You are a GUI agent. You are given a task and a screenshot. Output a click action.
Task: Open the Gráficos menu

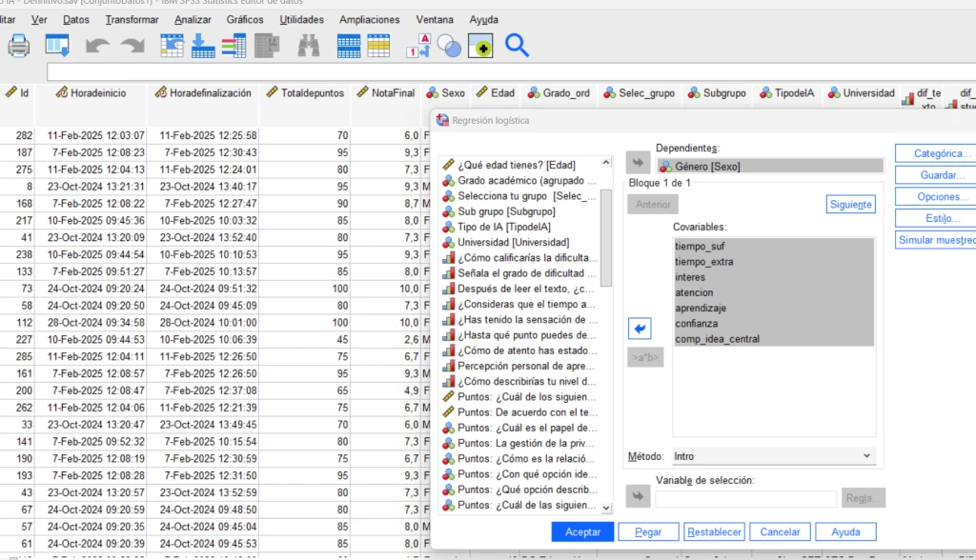[245, 19]
